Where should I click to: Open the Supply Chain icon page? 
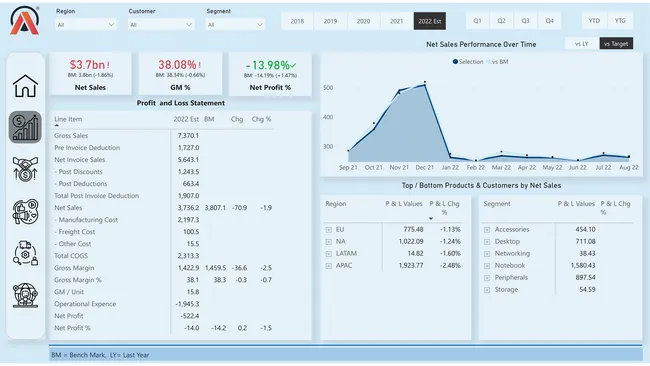(x=25, y=253)
